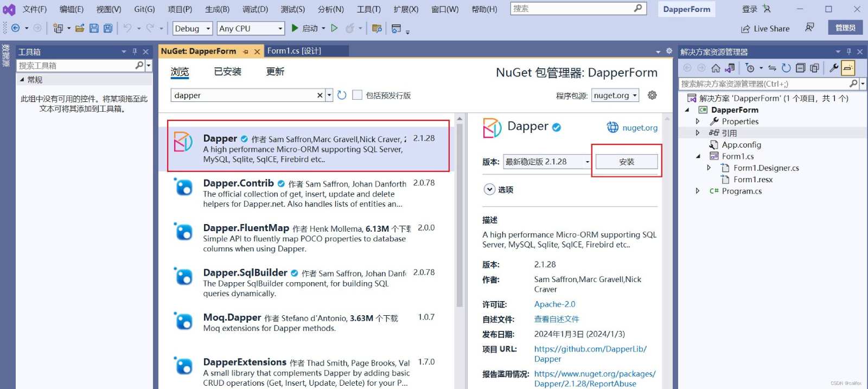
Task: Click Home icon in Solution Explorer toolbar
Action: (716, 68)
